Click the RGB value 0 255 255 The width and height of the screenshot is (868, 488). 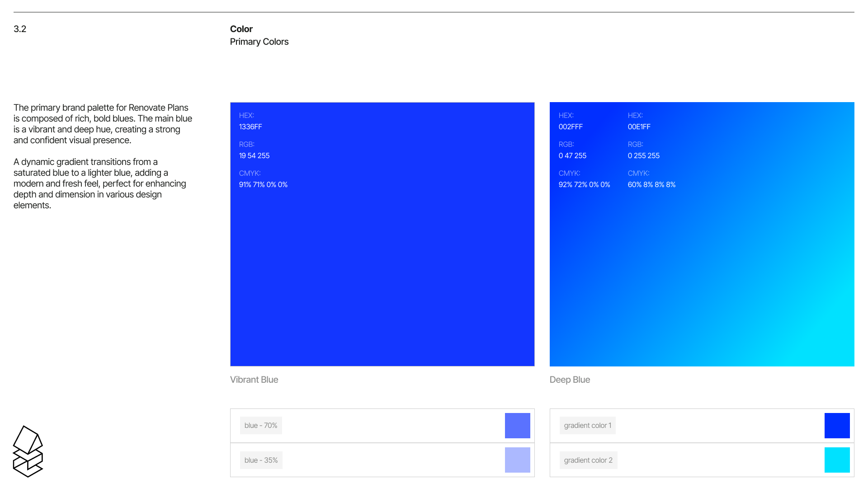644,155
